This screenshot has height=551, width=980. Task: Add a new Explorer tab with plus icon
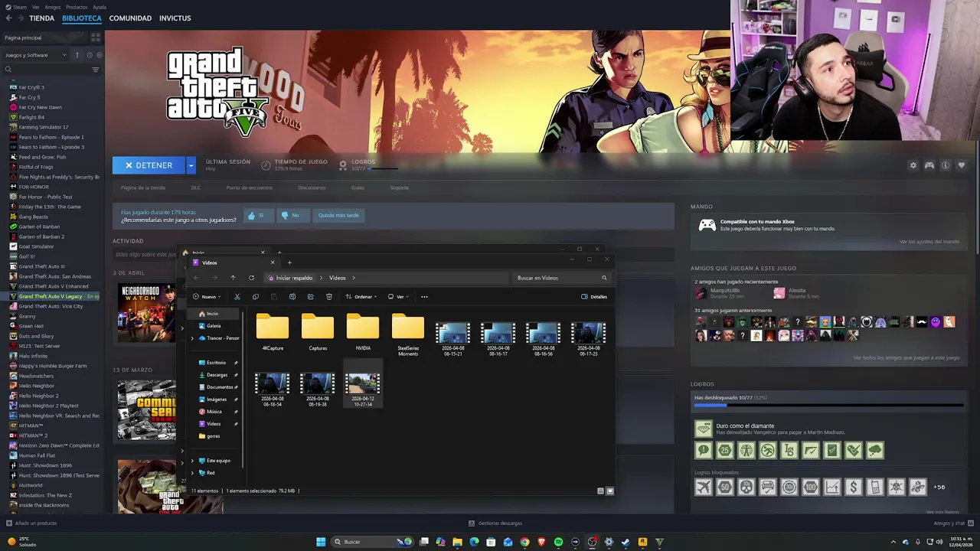tap(289, 262)
